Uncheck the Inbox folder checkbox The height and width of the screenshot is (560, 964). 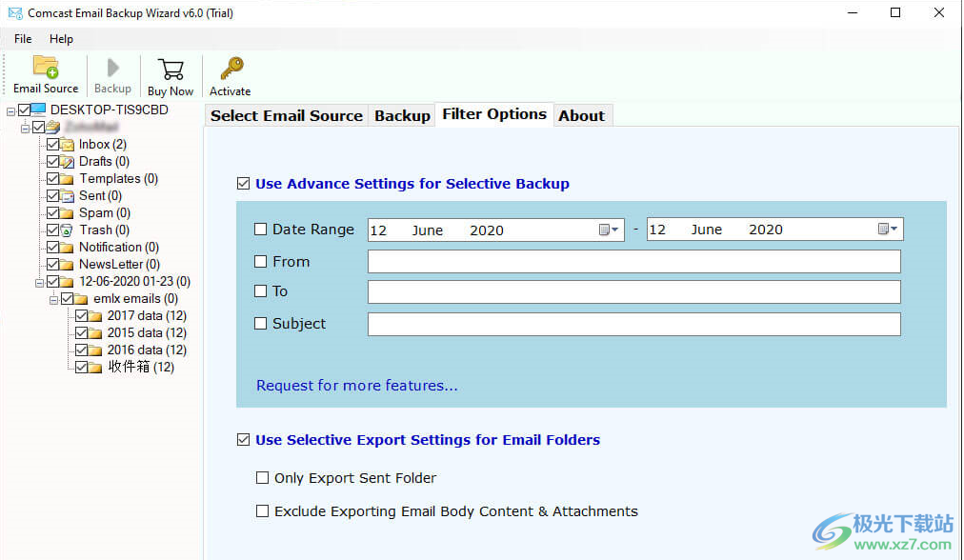point(53,145)
